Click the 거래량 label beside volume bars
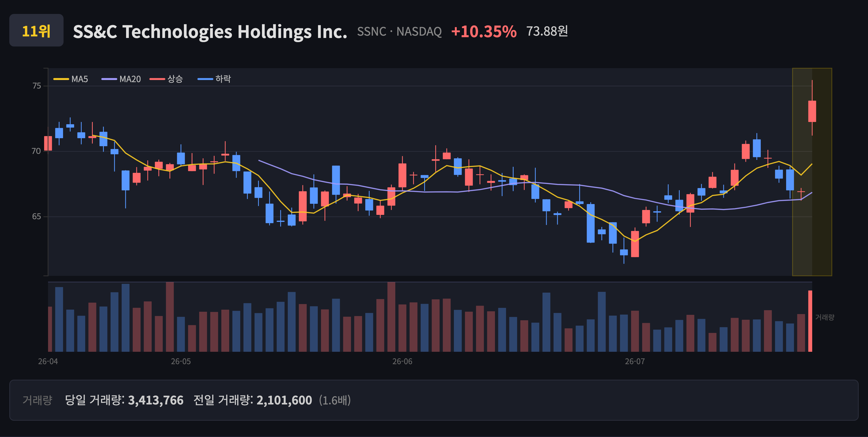868x437 pixels. [825, 317]
